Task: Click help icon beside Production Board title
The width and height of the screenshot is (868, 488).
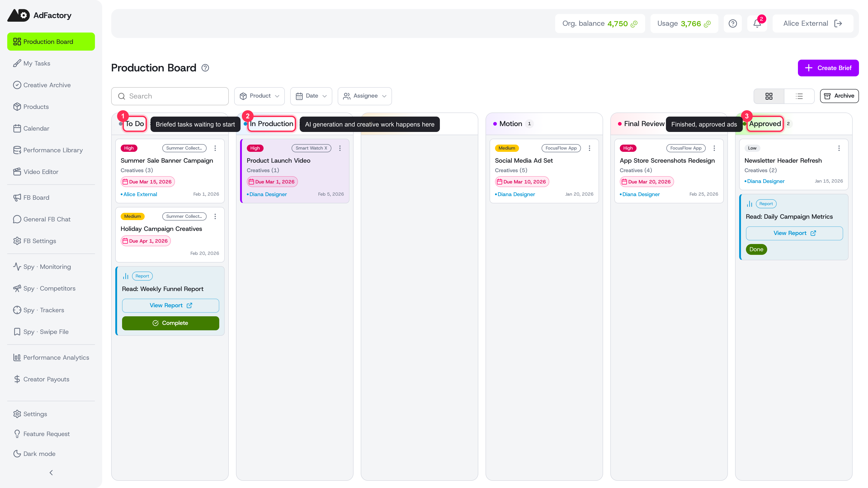Action: 205,68
